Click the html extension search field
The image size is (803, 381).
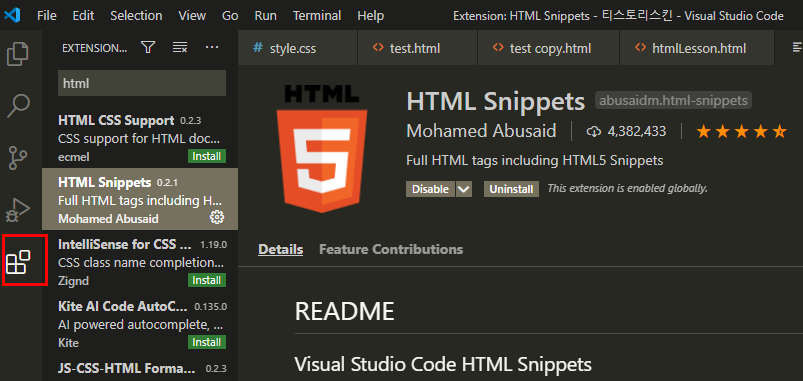(x=142, y=83)
